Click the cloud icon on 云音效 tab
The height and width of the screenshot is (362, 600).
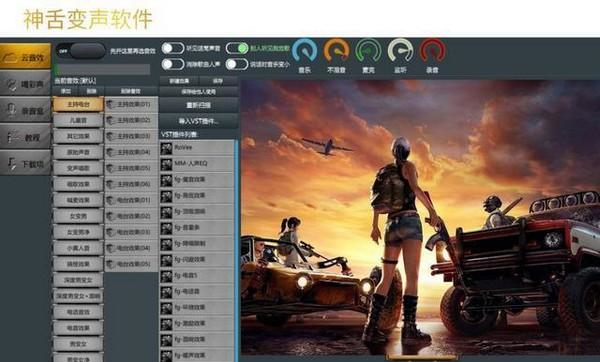[10, 58]
